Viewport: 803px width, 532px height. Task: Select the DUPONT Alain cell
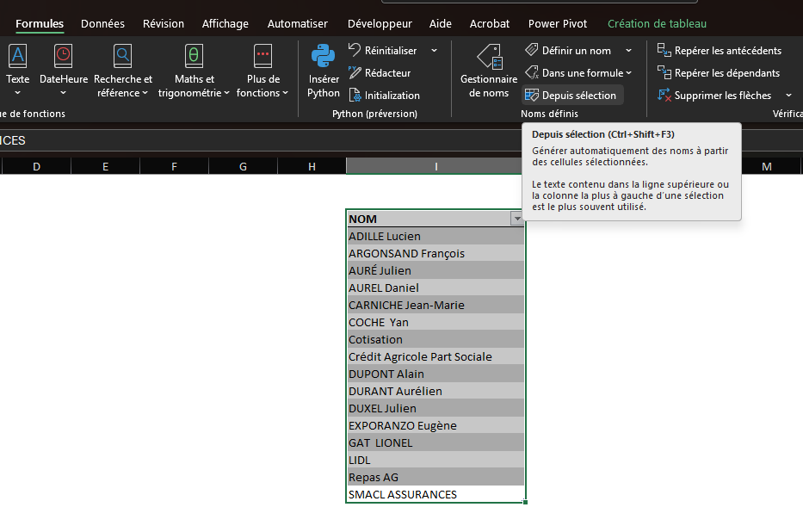[x=435, y=374]
